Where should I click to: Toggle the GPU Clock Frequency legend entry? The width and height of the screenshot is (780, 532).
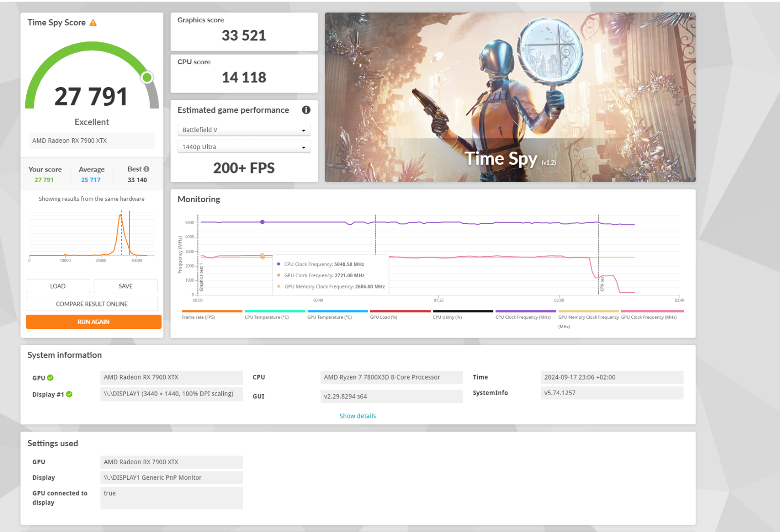point(652,315)
